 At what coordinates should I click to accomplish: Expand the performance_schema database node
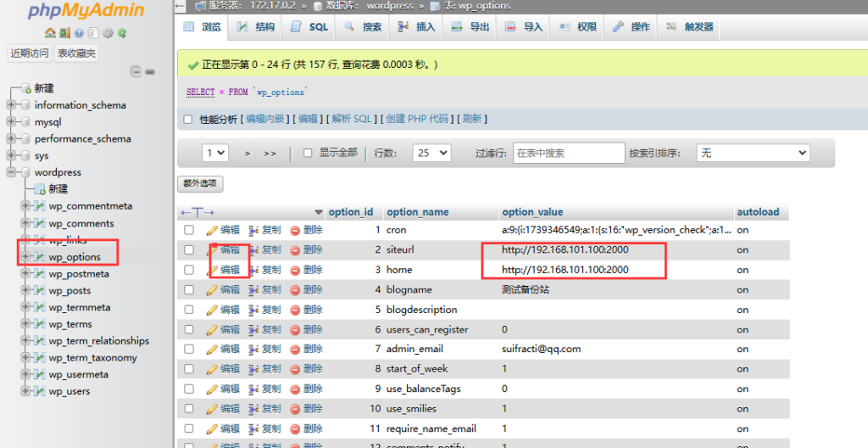coord(11,138)
